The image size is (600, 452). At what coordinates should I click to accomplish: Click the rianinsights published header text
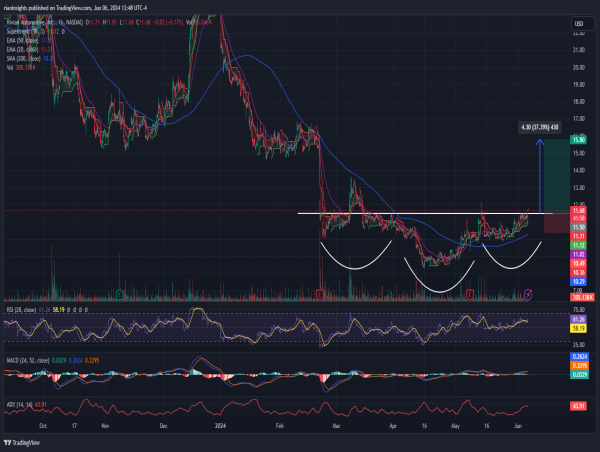coord(75,8)
